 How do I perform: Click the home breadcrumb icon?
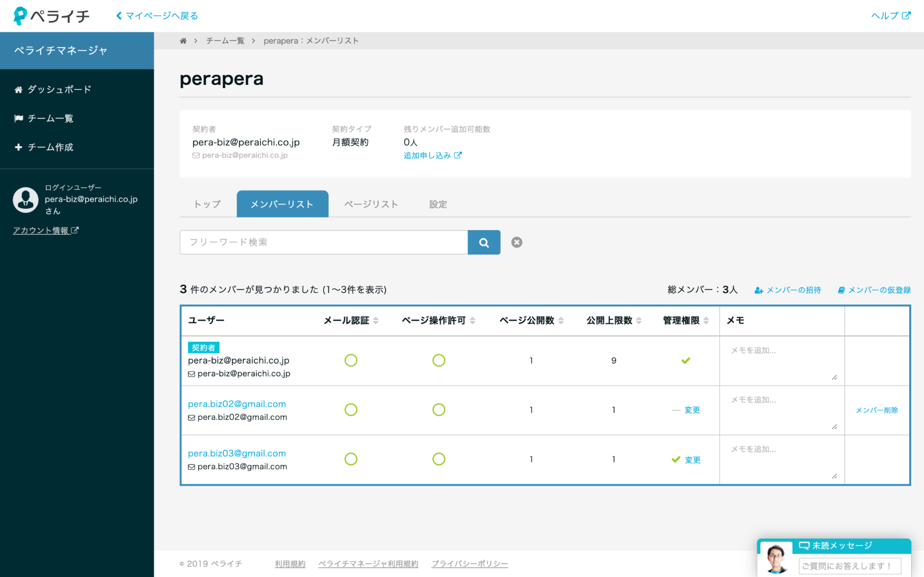pyautogui.click(x=183, y=41)
